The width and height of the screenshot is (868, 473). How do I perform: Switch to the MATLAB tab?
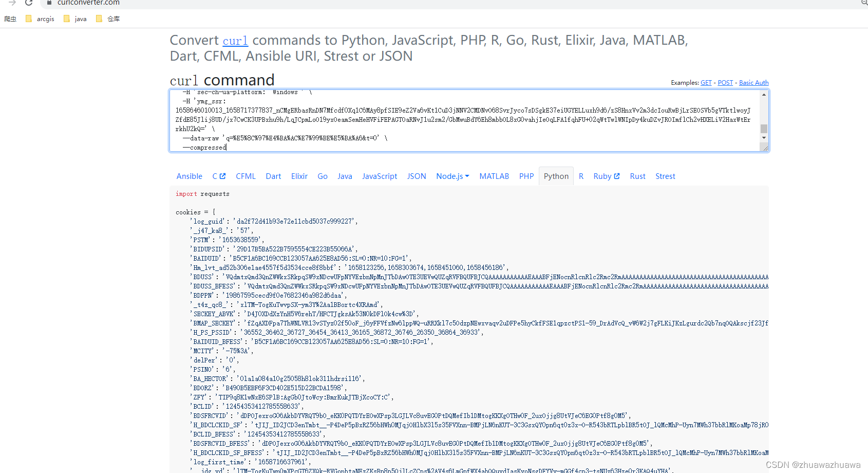pyautogui.click(x=494, y=176)
